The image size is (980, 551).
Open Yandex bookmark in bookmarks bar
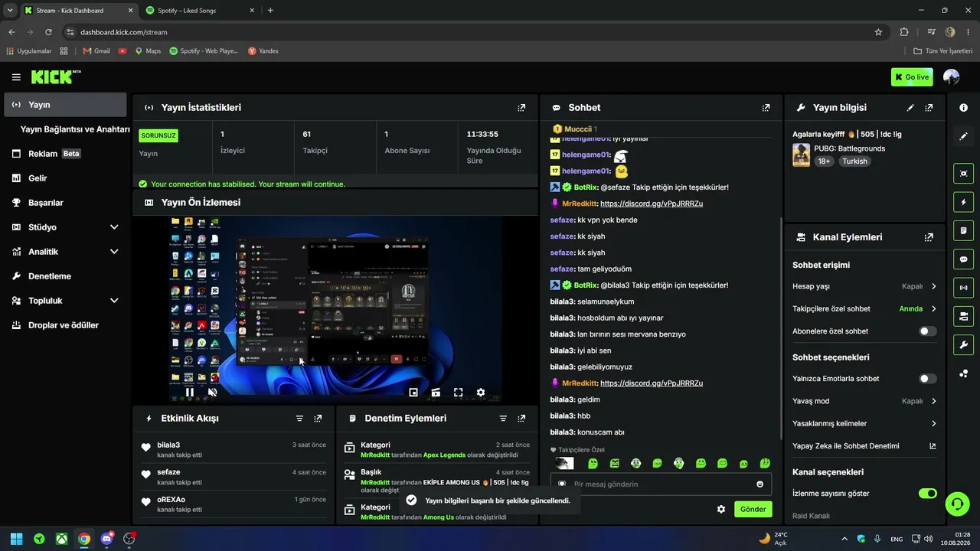pos(263,51)
